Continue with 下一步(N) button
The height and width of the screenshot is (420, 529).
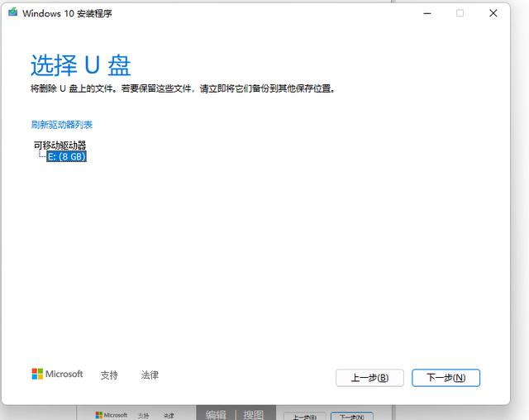point(446,378)
